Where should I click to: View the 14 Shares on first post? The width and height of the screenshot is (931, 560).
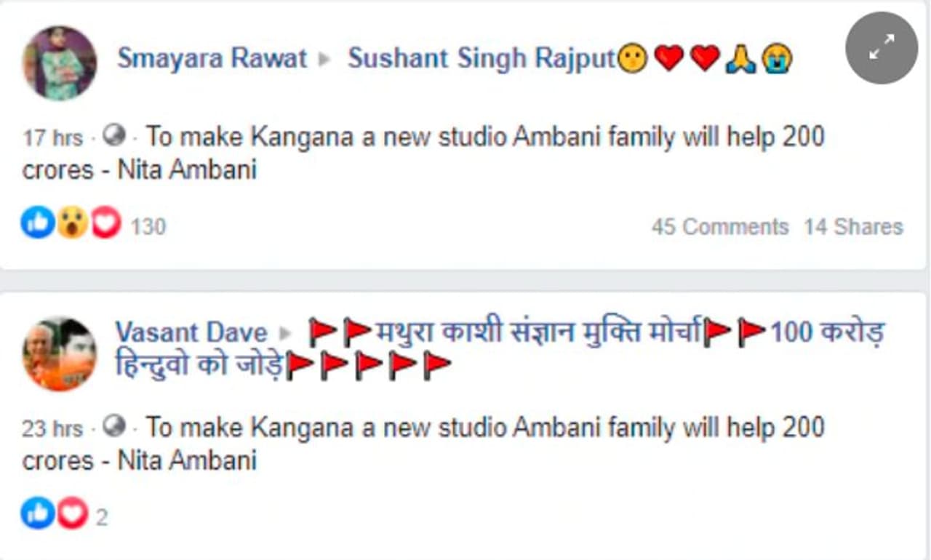853,227
